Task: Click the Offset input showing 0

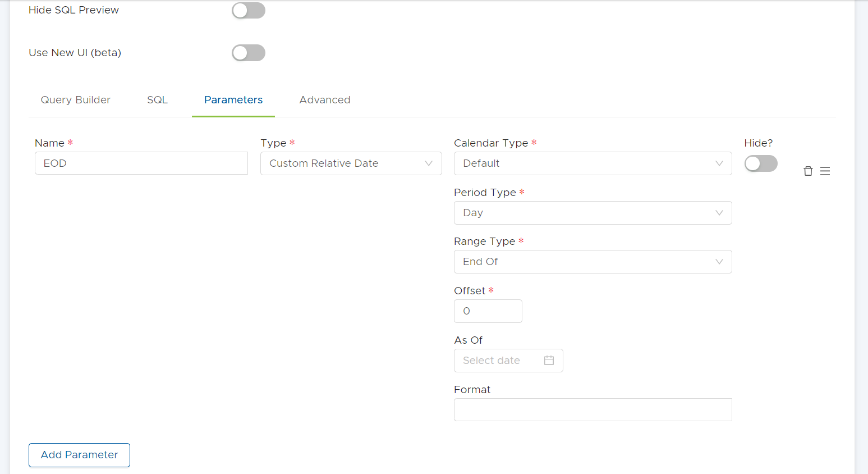Action: point(488,311)
